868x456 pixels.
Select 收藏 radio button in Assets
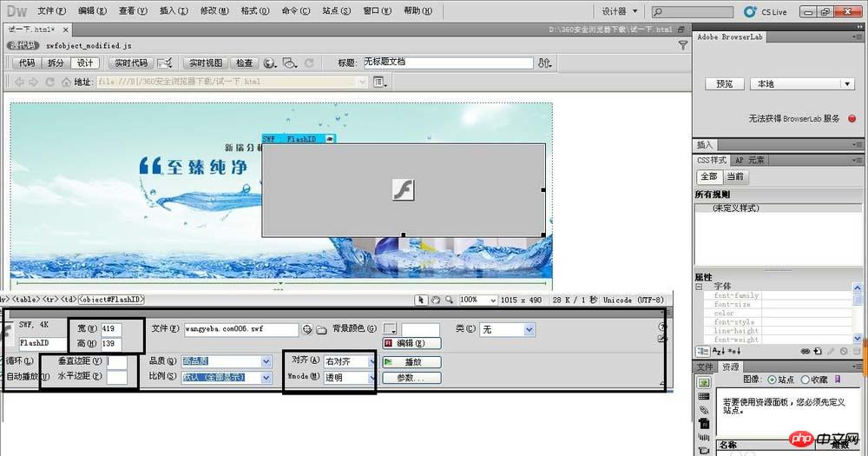806,380
